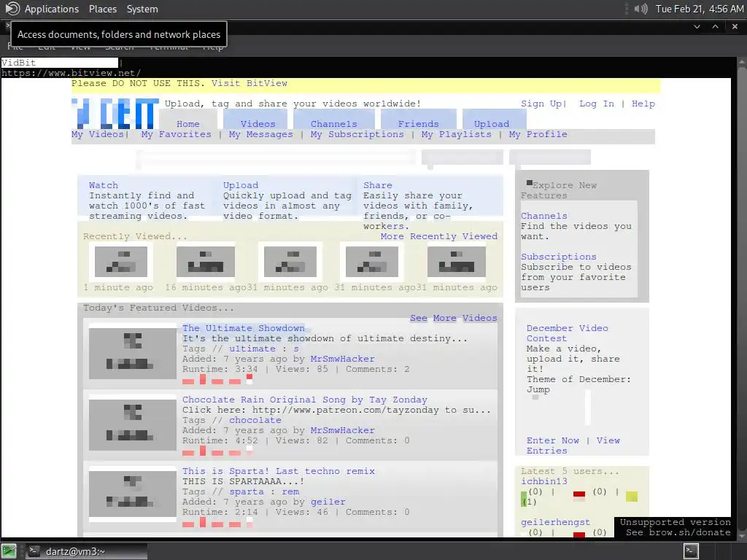
Task: Click the top-left desktop panel logo icon
Action: [x=12, y=9]
